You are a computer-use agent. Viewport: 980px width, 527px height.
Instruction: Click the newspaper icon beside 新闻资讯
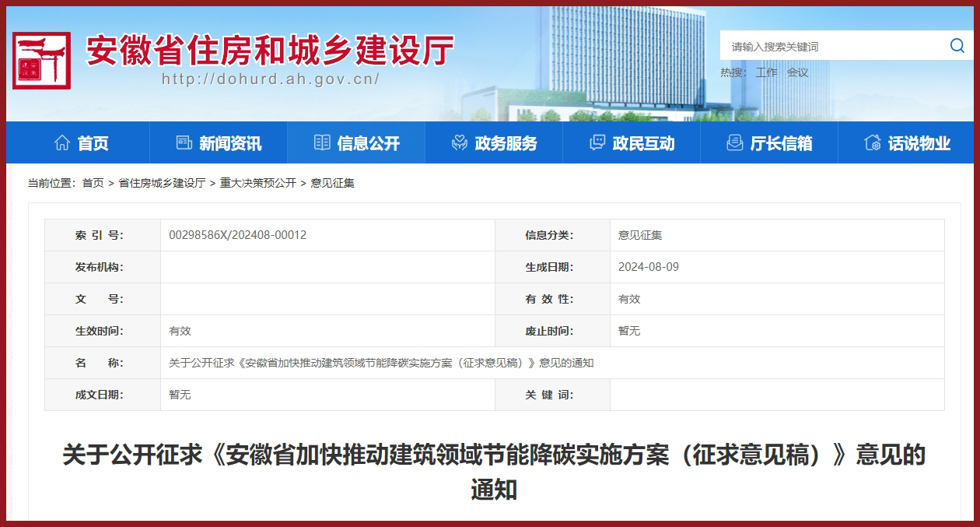click(184, 143)
